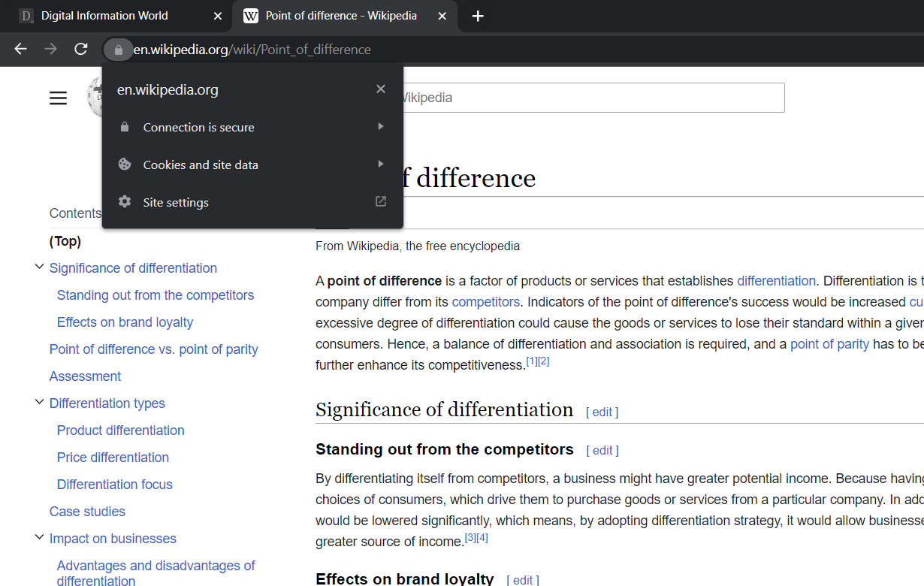Jump to Differentiation focus section

tap(114, 485)
